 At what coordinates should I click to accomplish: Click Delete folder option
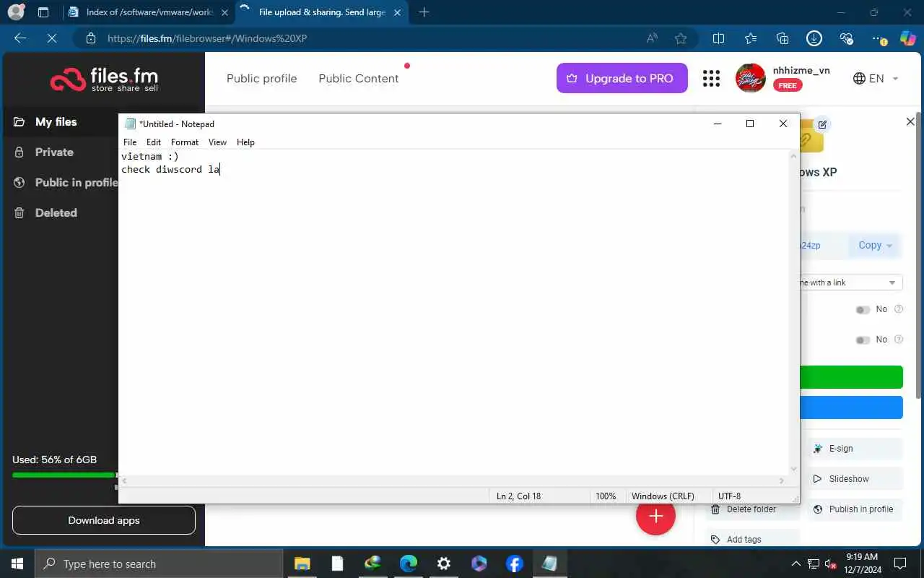click(752, 509)
